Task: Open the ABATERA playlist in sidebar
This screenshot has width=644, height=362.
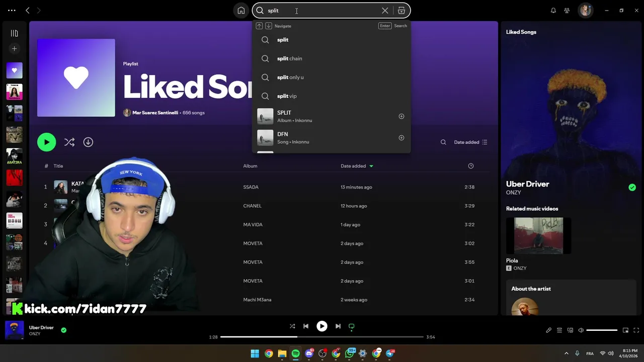Action: (14, 156)
